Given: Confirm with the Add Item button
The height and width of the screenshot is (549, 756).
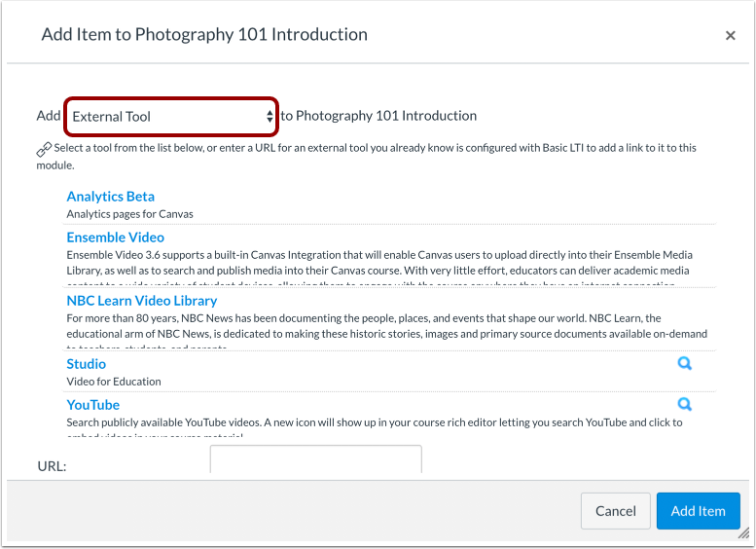Looking at the screenshot, I should pos(699,511).
